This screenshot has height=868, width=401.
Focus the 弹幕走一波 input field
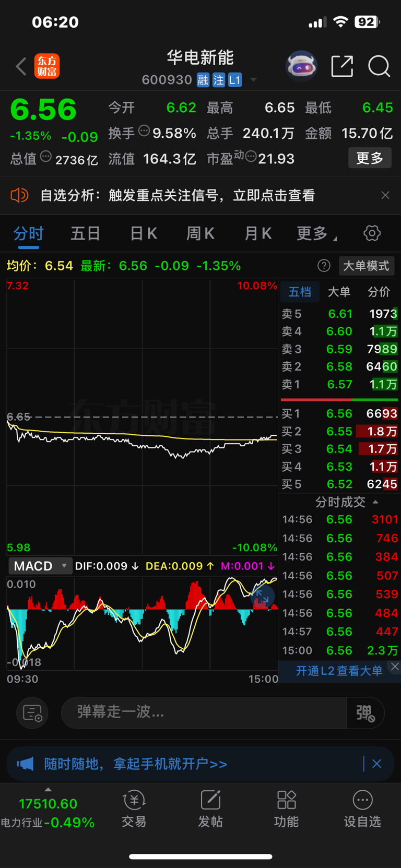tap(204, 712)
